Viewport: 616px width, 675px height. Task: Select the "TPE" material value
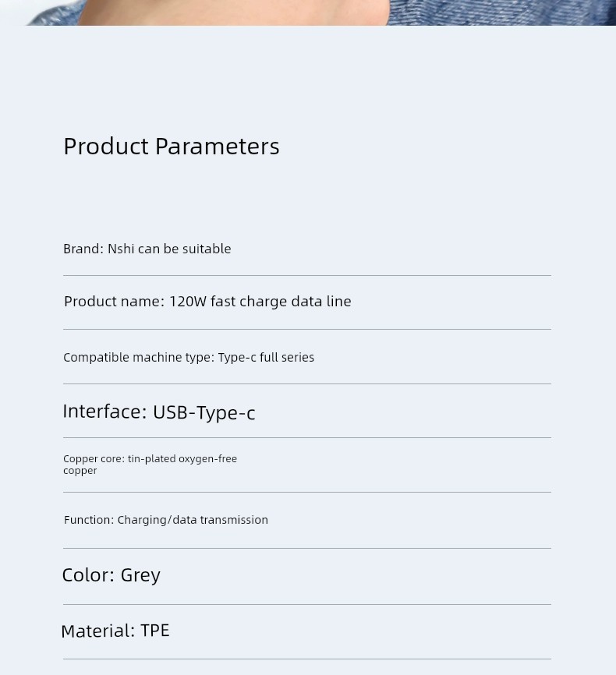point(155,631)
